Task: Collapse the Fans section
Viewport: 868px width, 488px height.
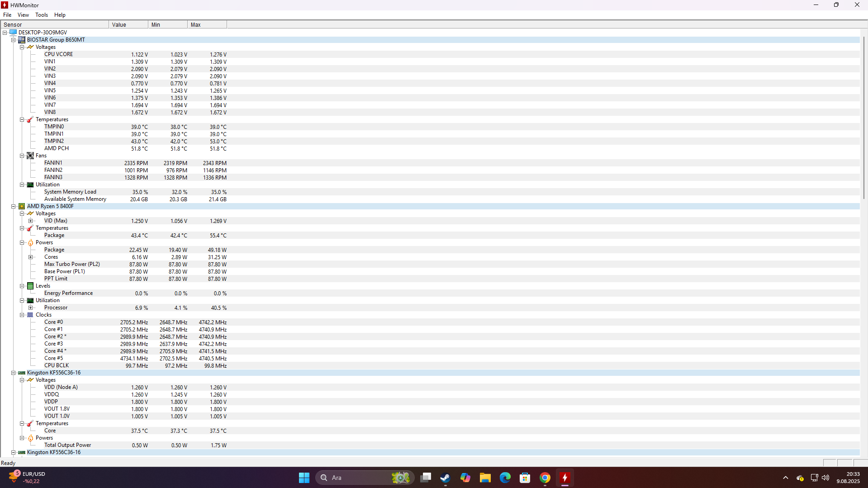Action: [22, 156]
